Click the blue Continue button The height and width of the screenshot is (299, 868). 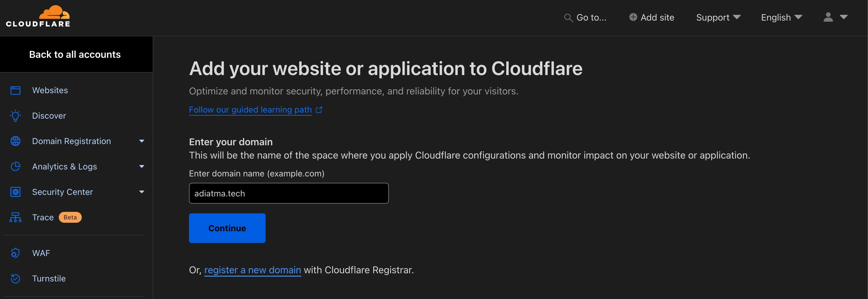(227, 228)
